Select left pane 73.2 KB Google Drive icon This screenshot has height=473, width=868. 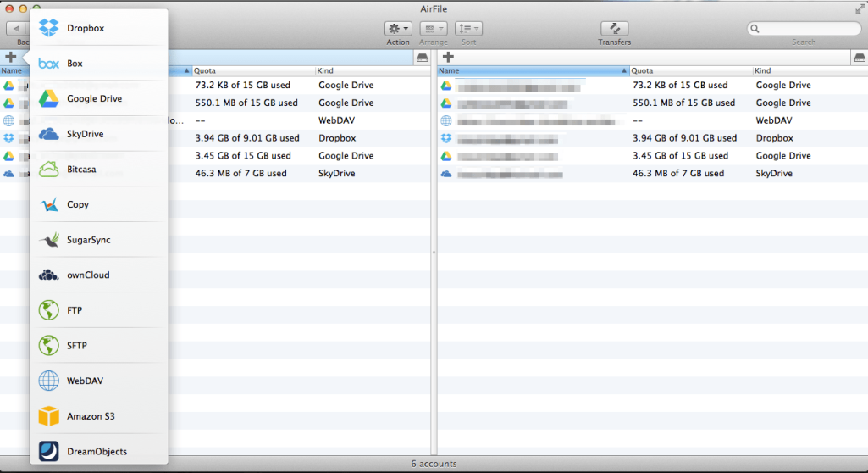(x=8, y=86)
